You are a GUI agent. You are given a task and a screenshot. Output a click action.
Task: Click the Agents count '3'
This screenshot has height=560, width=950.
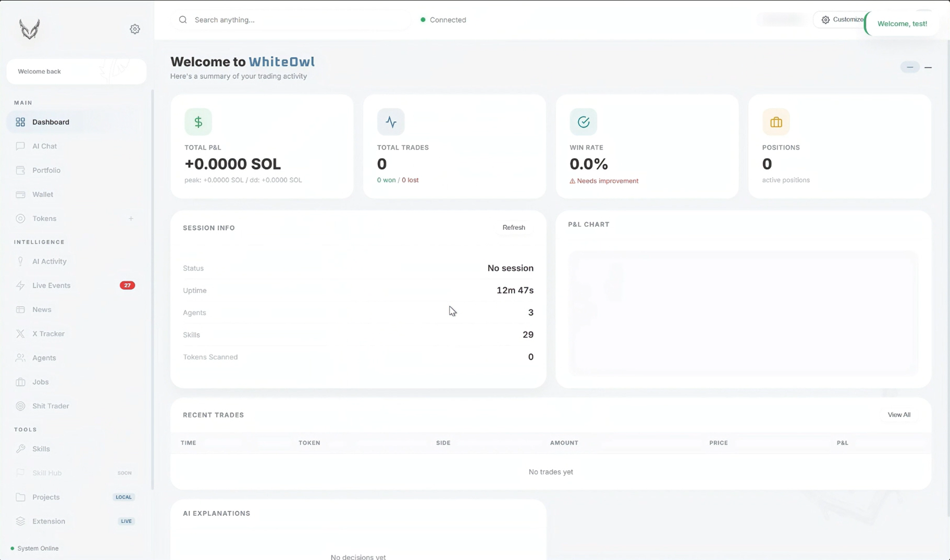tap(530, 313)
